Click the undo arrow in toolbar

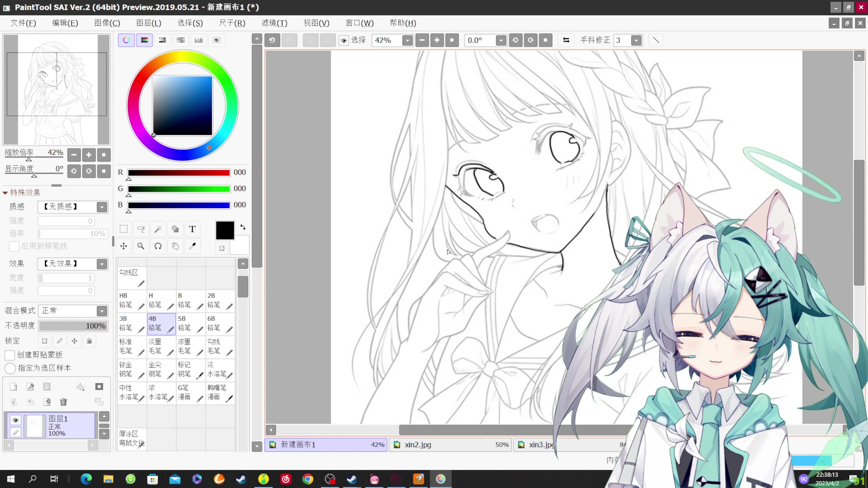[272, 40]
